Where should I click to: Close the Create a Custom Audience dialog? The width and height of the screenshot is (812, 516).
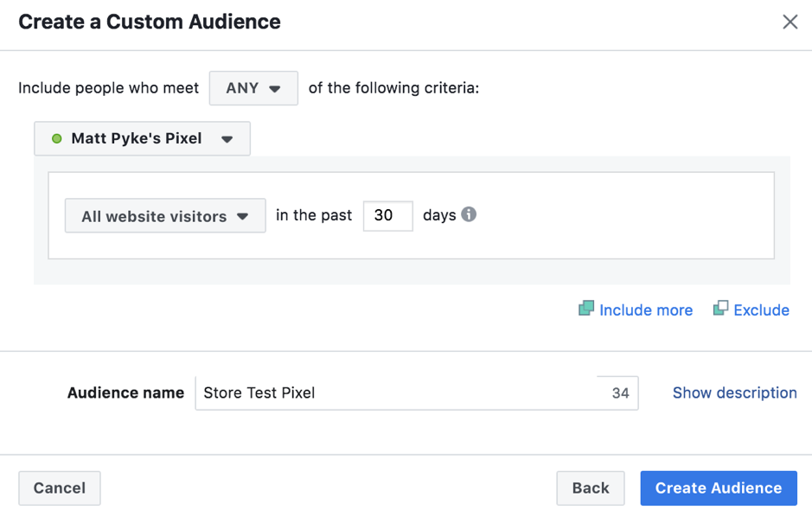[790, 22]
